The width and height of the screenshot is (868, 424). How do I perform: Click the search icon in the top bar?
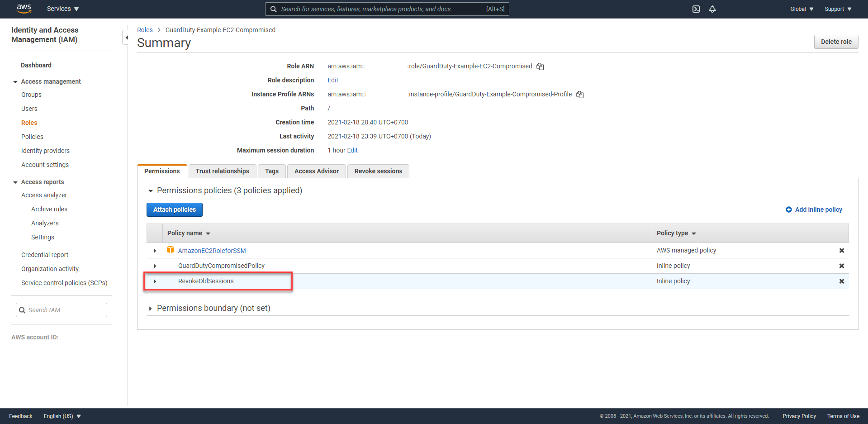click(x=274, y=9)
